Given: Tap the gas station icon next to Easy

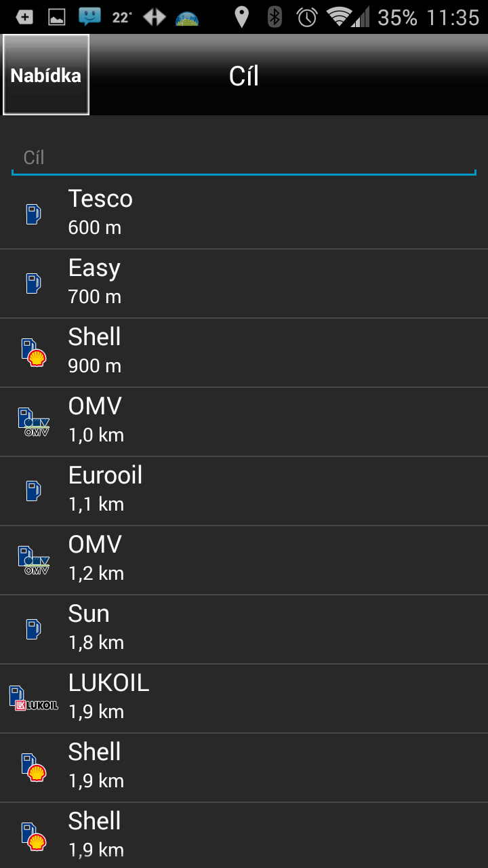Looking at the screenshot, I should [x=33, y=283].
